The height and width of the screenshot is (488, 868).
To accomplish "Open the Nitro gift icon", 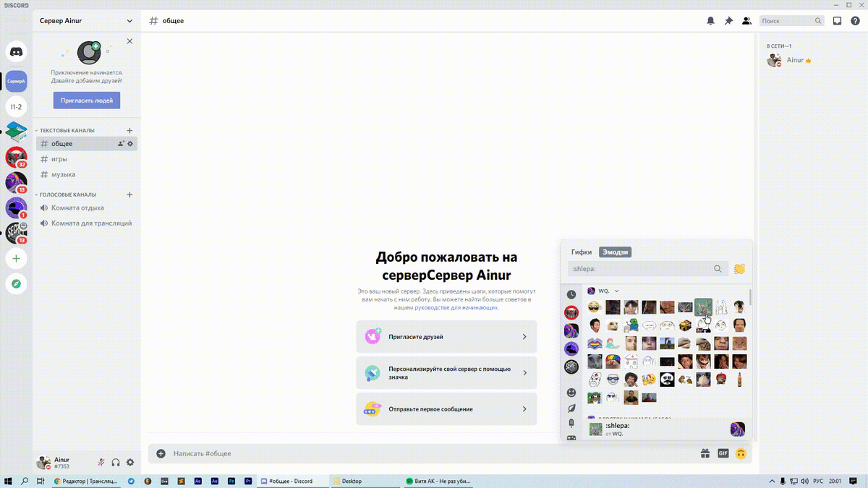I will [705, 454].
